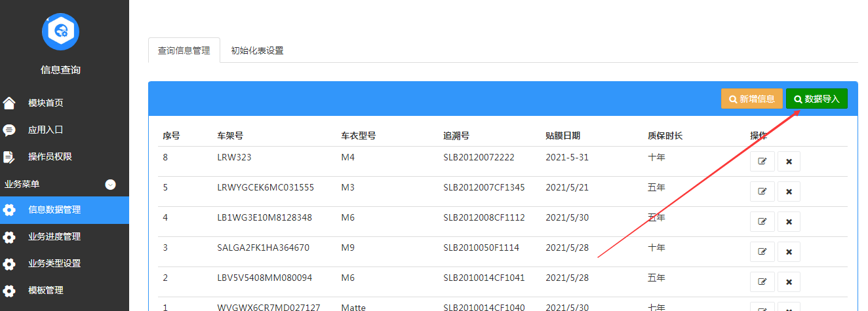The height and width of the screenshot is (311, 868).
Task: Edit row LB1WG3E10M8128348
Action: point(762,221)
